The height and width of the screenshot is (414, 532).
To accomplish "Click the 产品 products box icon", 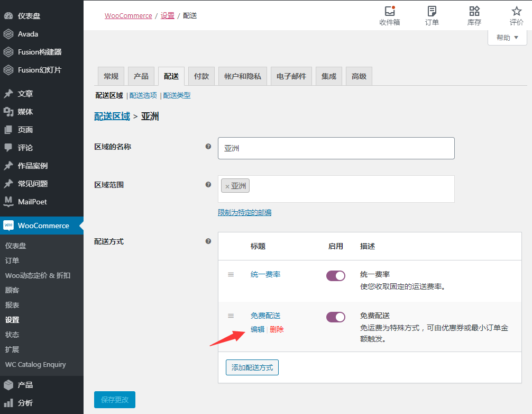I will 8,385.
